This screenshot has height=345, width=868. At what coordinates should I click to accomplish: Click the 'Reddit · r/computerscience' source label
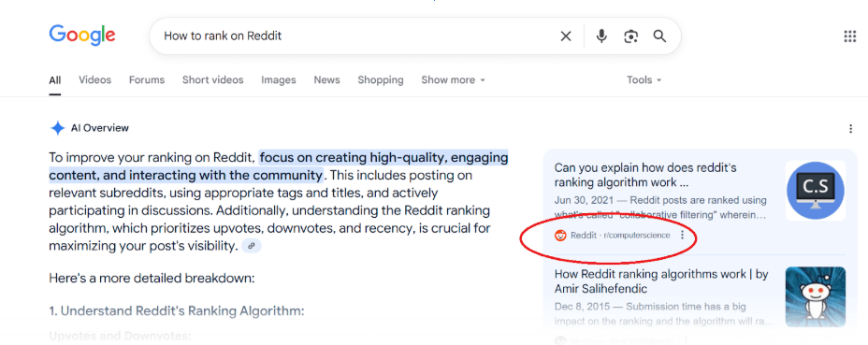pos(620,236)
